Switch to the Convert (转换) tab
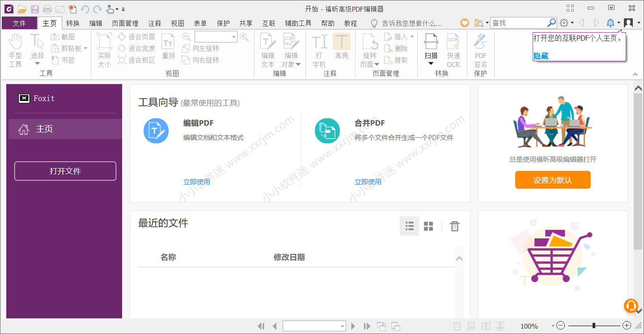Image resolution: width=644 pixels, height=334 pixels. pyautogui.click(x=73, y=23)
